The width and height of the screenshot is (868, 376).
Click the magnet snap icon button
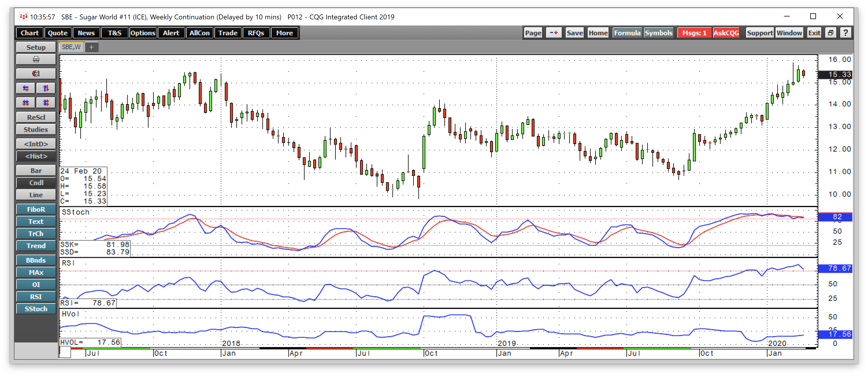[36, 74]
